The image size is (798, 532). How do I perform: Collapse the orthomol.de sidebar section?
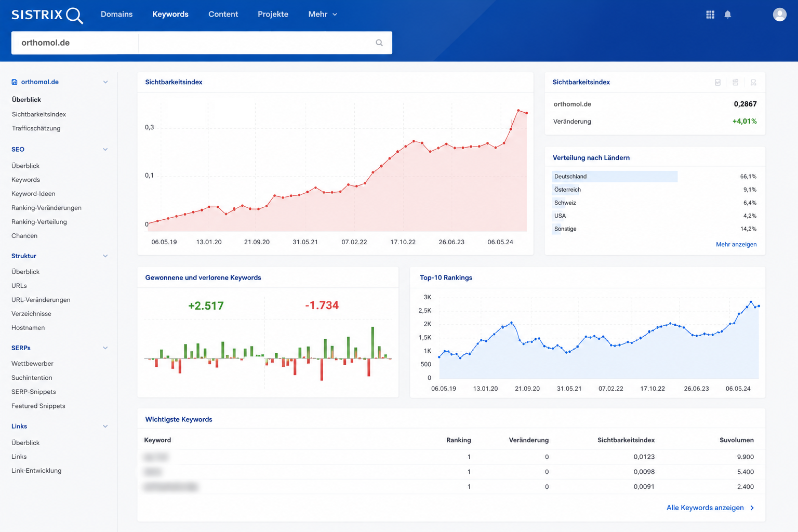tap(105, 82)
